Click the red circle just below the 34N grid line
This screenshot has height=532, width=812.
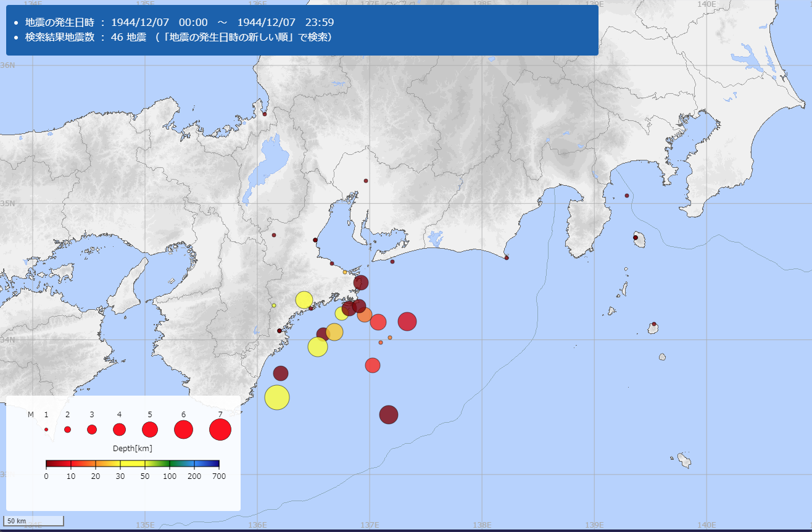click(x=372, y=365)
